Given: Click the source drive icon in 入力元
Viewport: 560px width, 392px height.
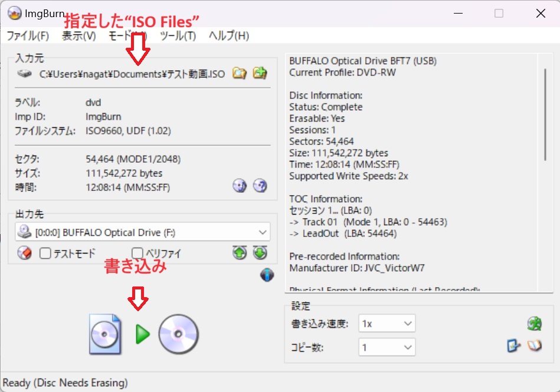Looking at the screenshot, I should coord(24,74).
